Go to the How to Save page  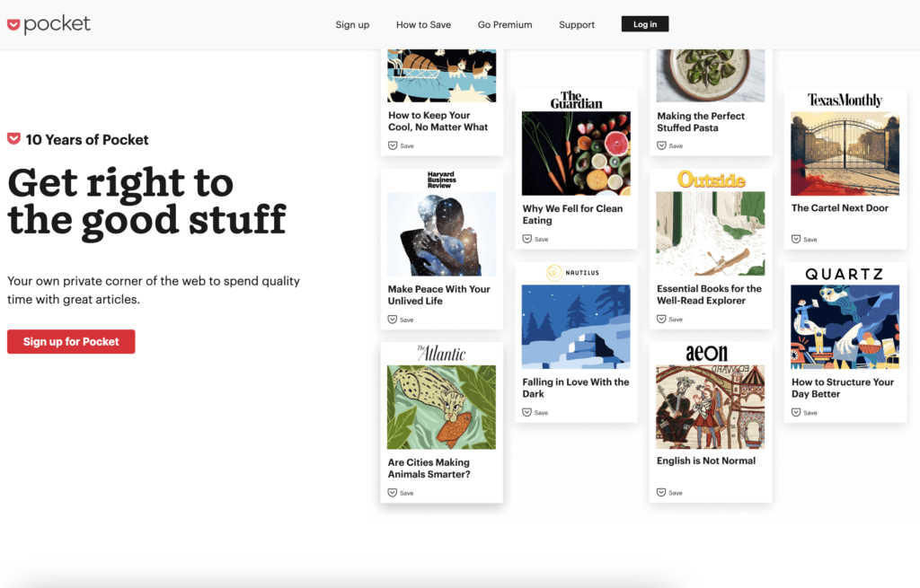(x=424, y=24)
